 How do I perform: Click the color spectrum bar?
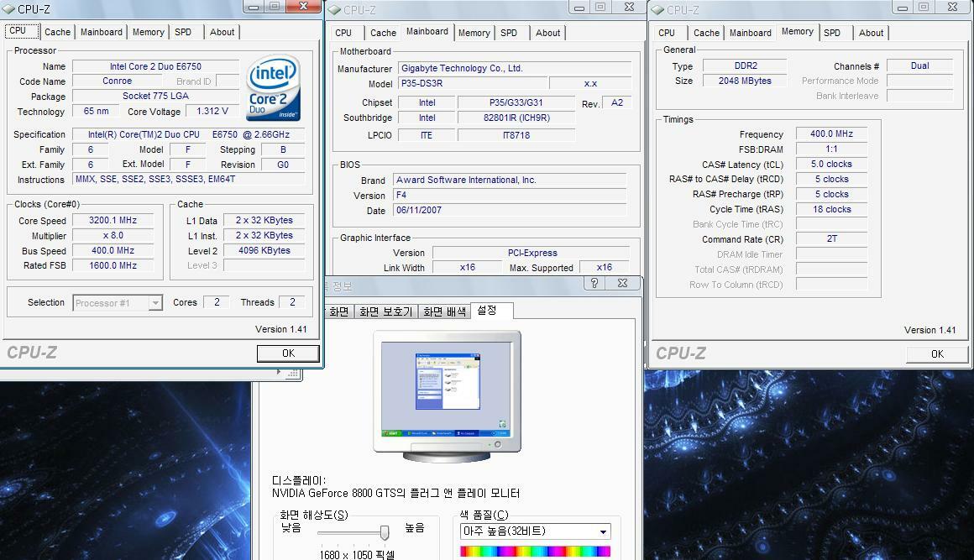coord(536,552)
